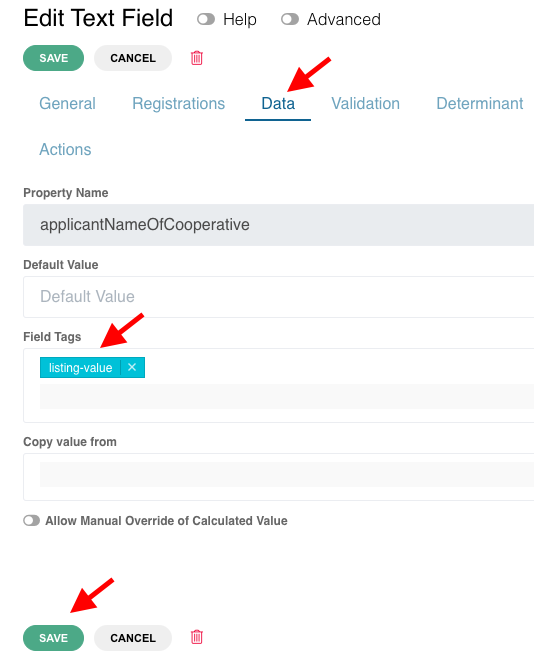Click the top red trash delete icon
Viewport: 534px width, 664px height.
click(196, 58)
